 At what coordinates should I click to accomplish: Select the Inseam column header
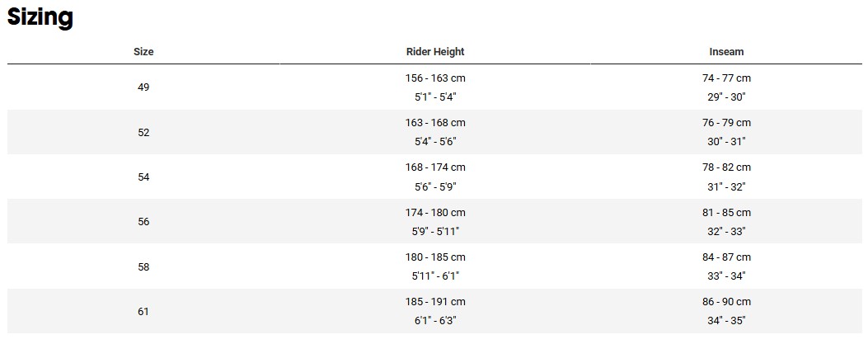pyautogui.click(x=726, y=51)
